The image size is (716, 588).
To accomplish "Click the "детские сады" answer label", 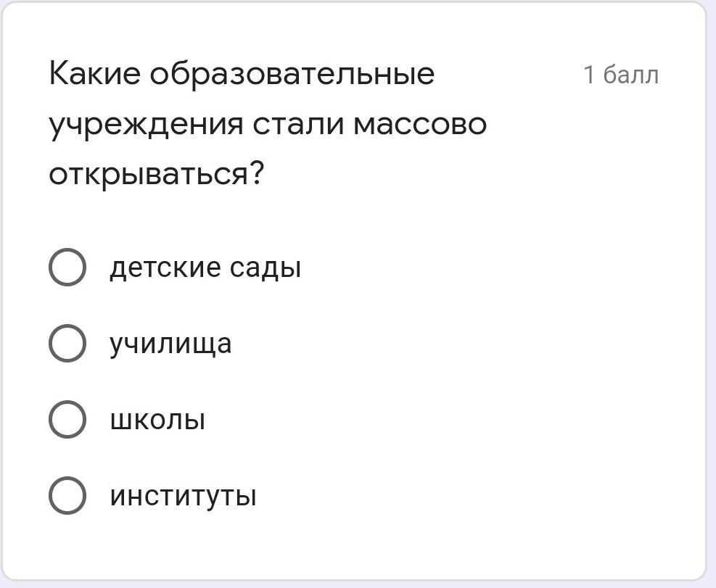I will 205,268.
